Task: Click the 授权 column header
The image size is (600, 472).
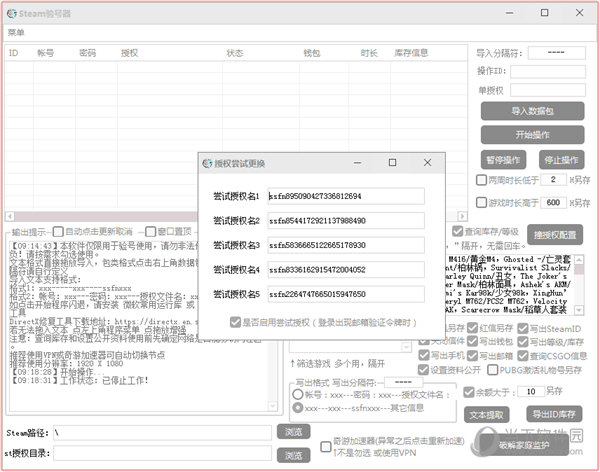Action: point(129,53)
